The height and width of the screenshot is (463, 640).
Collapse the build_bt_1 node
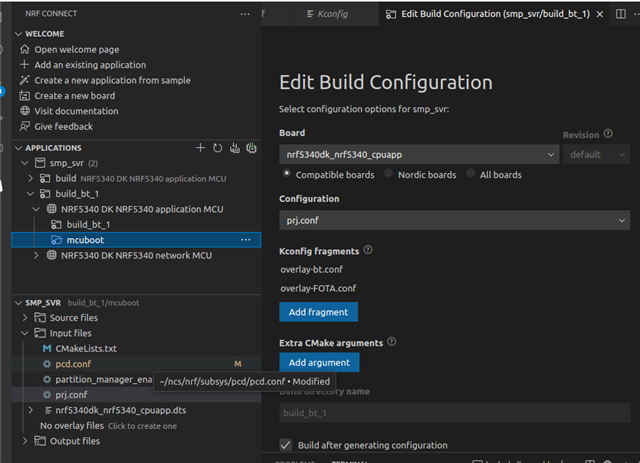[x=31, y=194]
